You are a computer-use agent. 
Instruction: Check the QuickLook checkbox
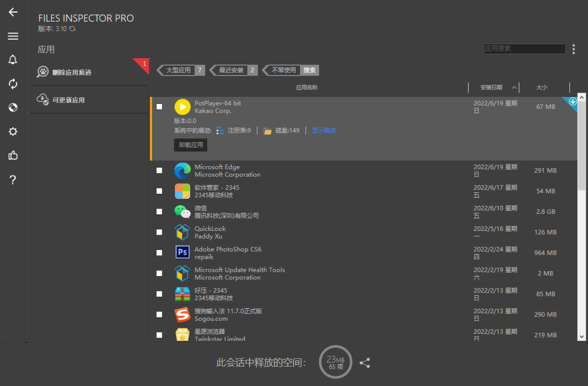tap(160, 232)
